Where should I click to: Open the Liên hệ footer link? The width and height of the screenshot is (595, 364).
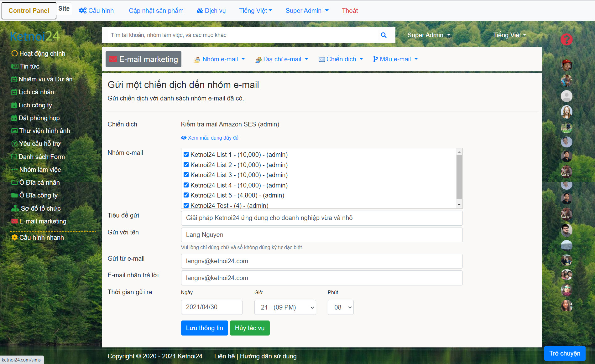pos(224,356)
